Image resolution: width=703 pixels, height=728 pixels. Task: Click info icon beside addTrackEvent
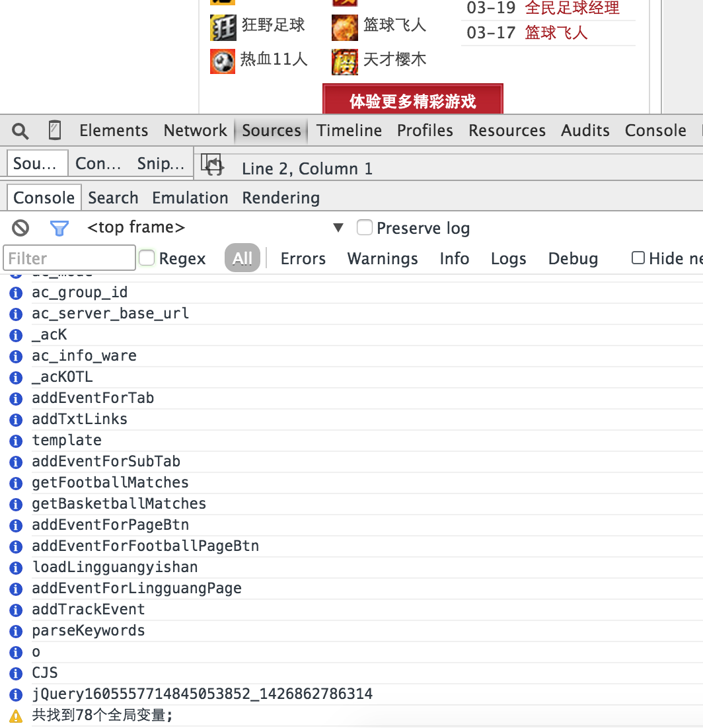pos(16,610)
